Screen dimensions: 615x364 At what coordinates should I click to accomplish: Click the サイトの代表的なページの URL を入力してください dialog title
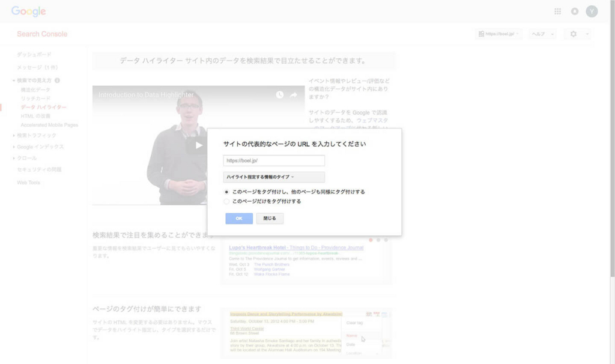click(294, 144)
